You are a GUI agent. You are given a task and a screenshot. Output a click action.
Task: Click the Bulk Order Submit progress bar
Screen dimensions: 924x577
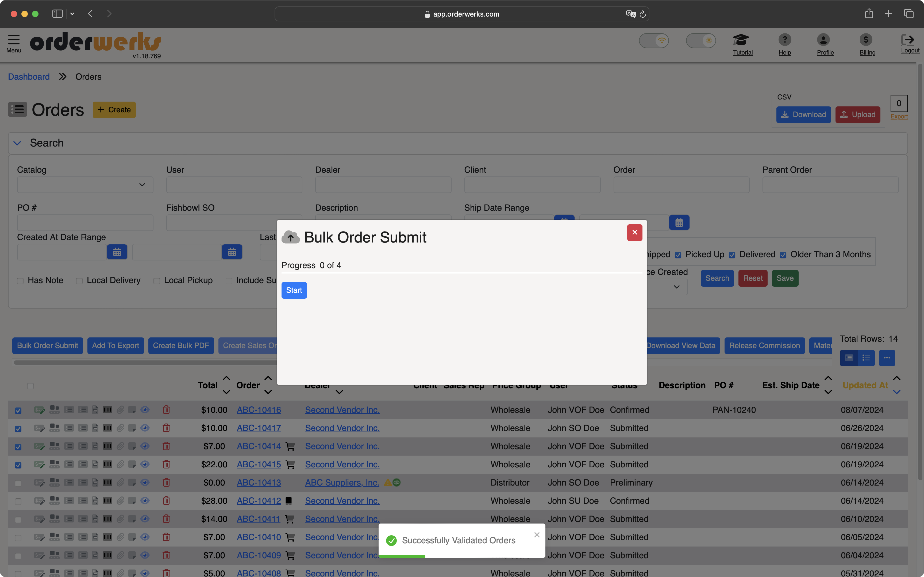[x=462, y=273]
